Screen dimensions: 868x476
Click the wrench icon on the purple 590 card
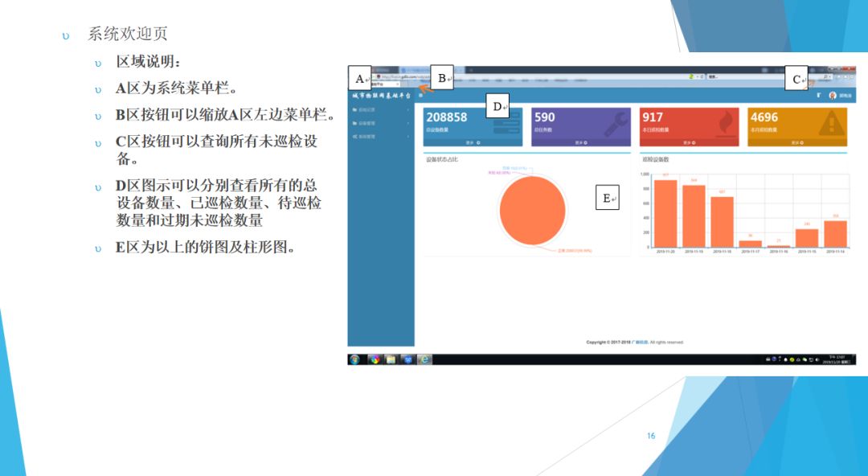(x=616, y=122)
